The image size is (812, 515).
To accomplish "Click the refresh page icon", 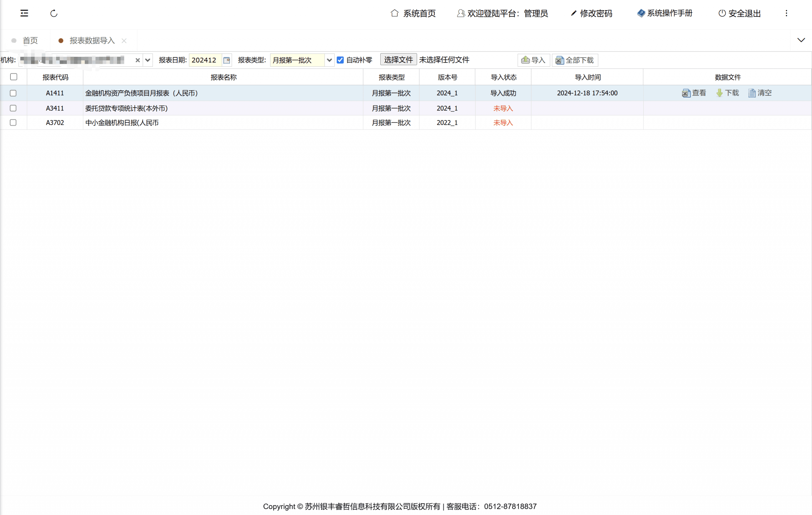I will [54, 14].
